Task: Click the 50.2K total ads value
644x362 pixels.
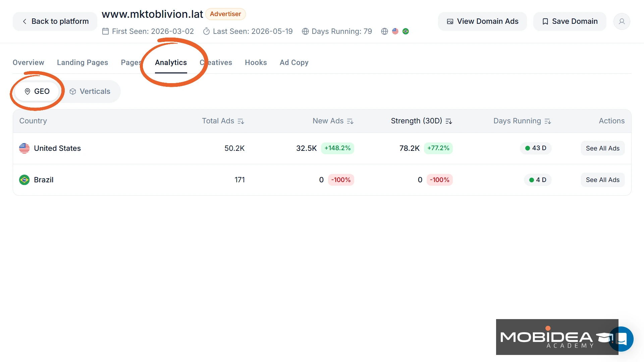Action: coord(234,148)
